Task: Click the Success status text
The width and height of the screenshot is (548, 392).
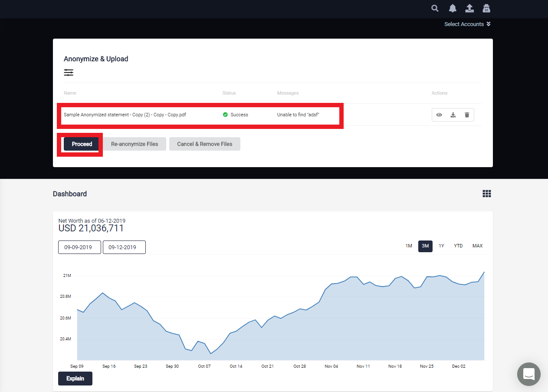Action: 240,115
